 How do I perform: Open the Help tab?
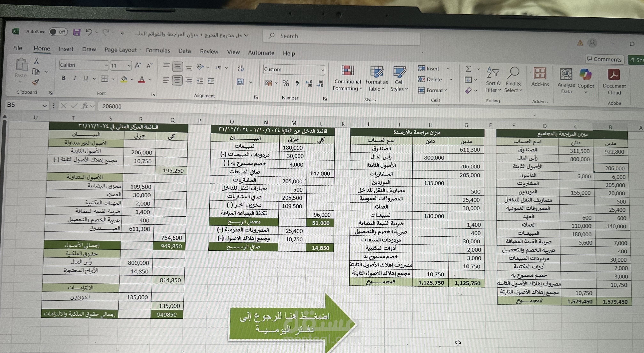click(x=289, y=53)
